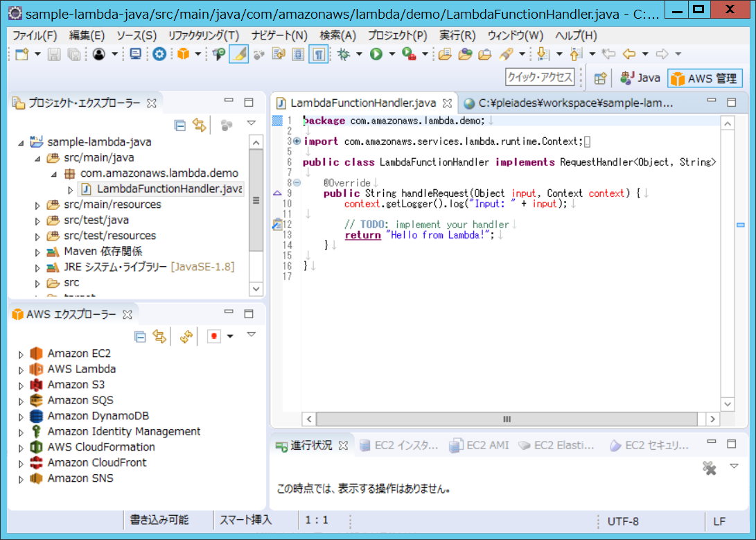
Task: Expand the folded import section marker
Action: point(297,141)
